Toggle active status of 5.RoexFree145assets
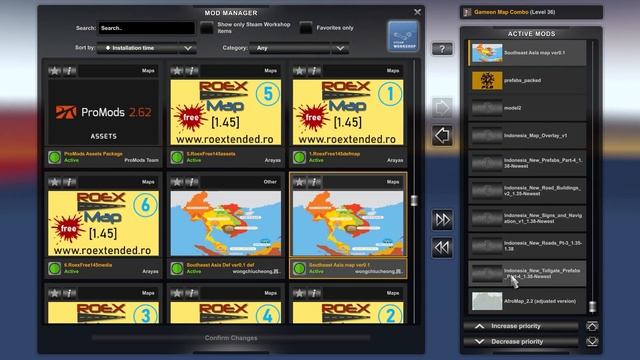 click(x=177, y=157)
